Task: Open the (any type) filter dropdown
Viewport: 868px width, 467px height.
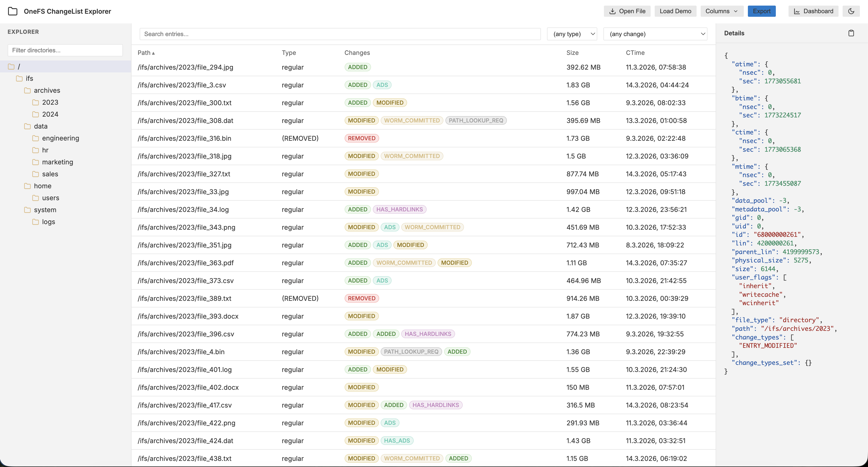Action: tap(572, 34)
